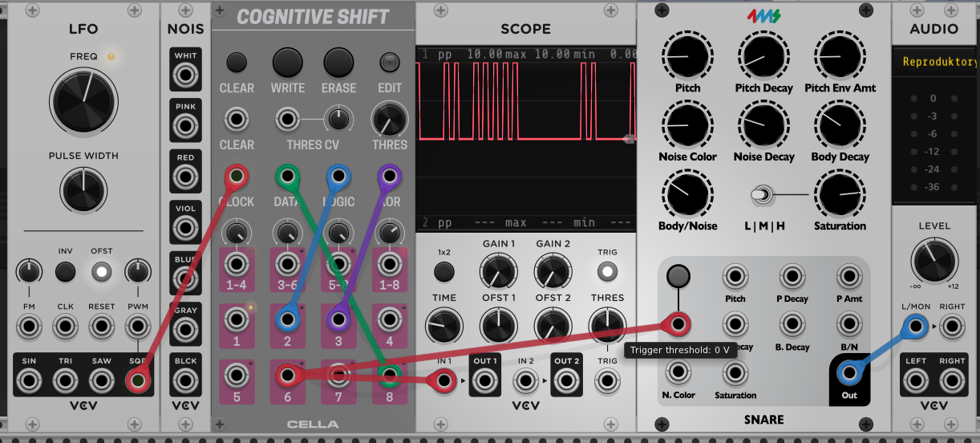Click the Snare Saturation knob
This screenshot has width=980, height=443.
(x=840, y=193)
